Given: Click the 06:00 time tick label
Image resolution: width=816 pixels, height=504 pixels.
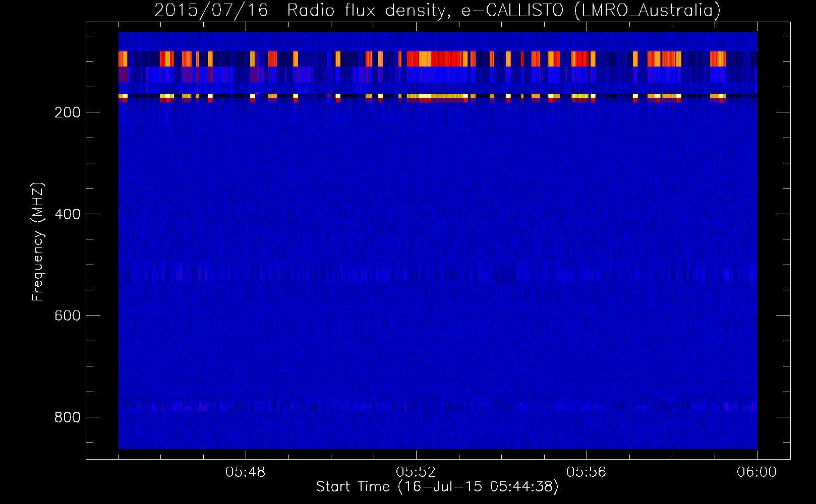Looking at the screenshot, I should click(757, 472).
